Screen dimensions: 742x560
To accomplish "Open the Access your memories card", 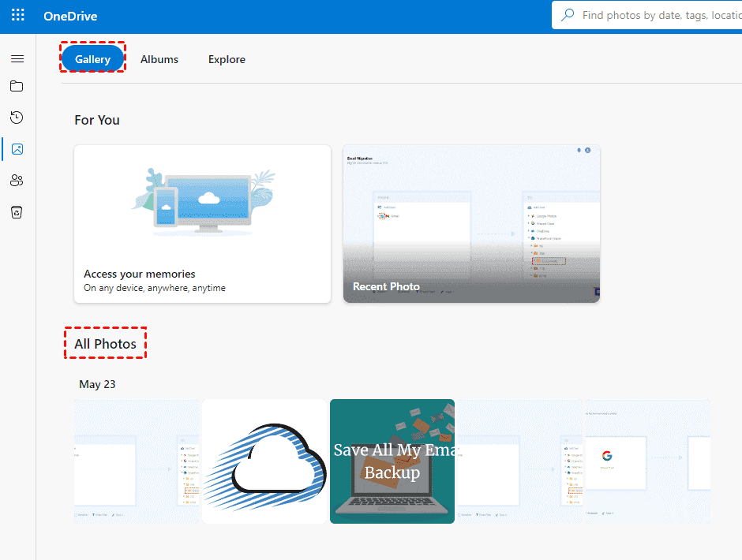I will pos(202,224).
